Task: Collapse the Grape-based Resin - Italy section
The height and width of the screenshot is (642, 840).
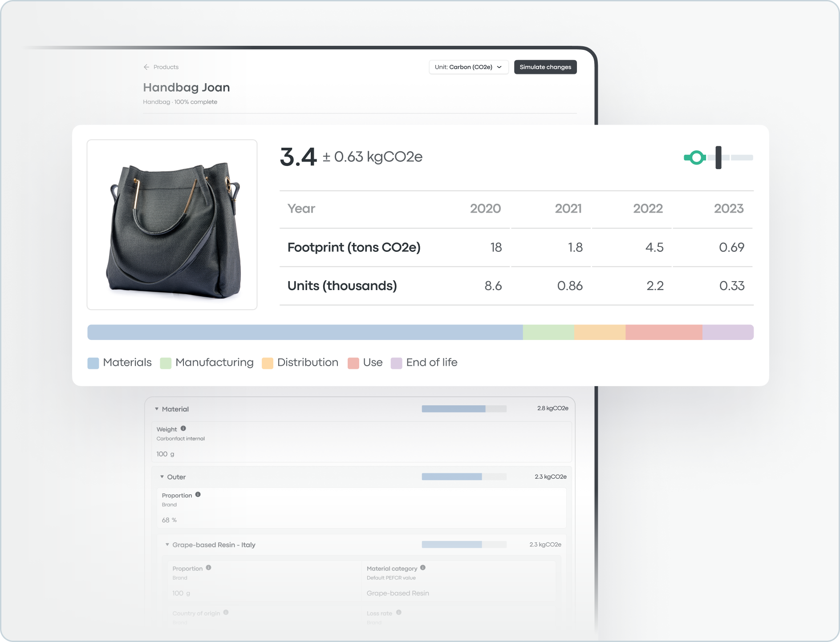Action: click(x=168, y=544)
